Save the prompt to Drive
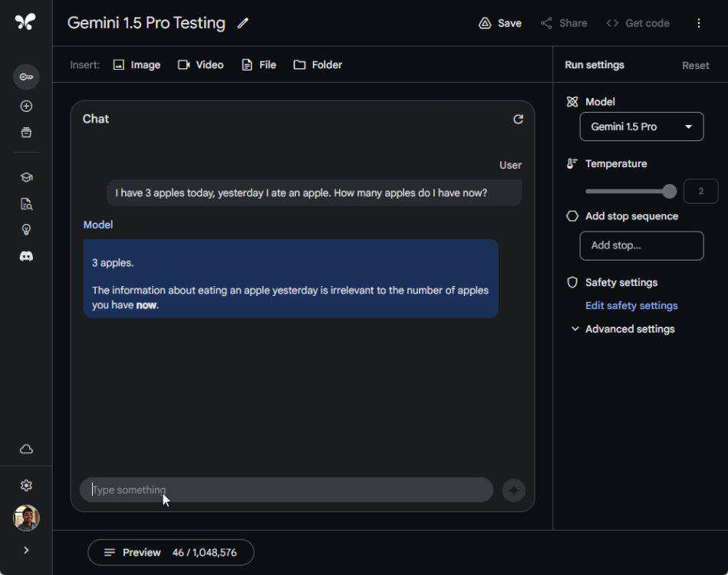 tap(500, 23)
